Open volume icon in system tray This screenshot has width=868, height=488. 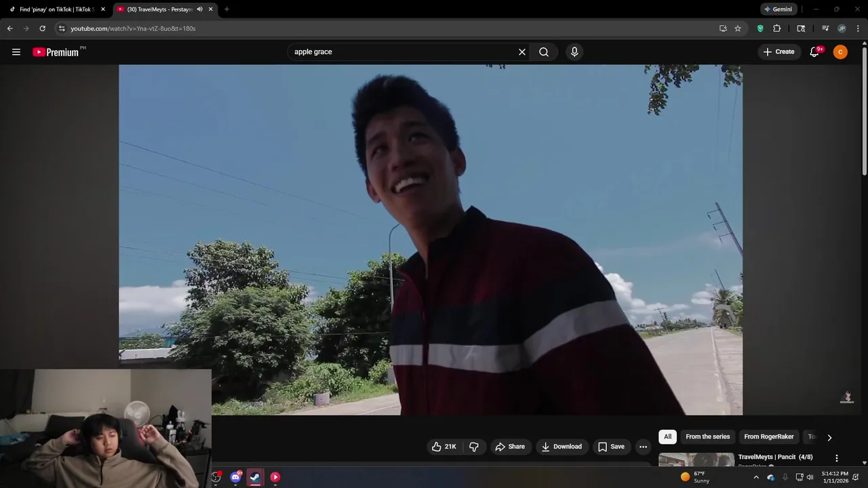(810, 477)
